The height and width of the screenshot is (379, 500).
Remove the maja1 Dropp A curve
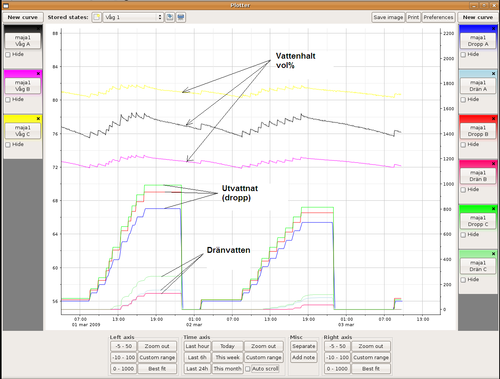pyautogui.click(x=494, y=28)
